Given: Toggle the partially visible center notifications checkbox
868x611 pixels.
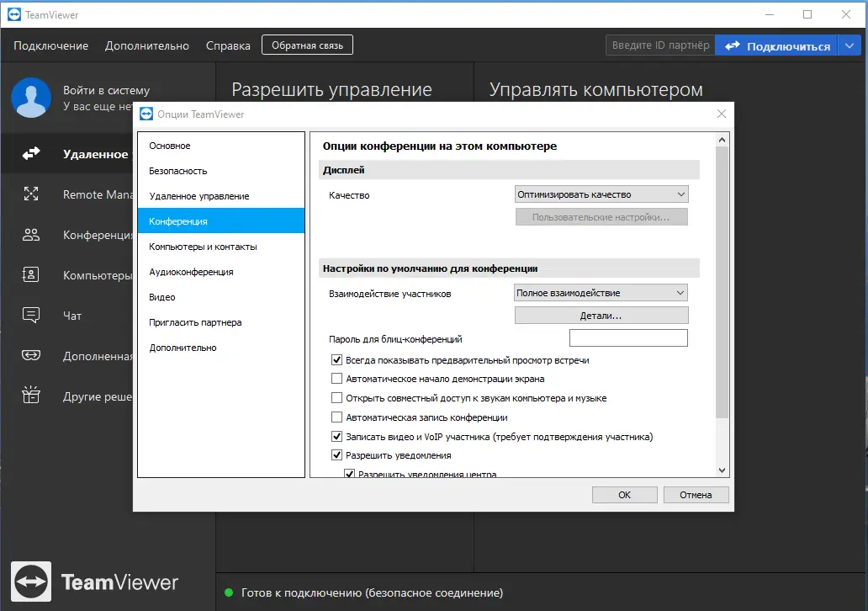Looking at the screenshot, I should pyautogui.click(x=349, y=474).
